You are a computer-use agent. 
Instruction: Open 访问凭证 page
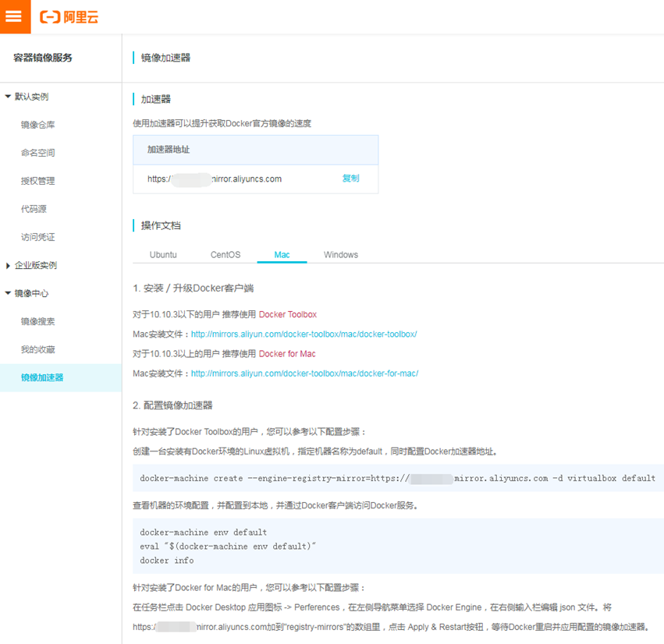click(x=37, y=237)
